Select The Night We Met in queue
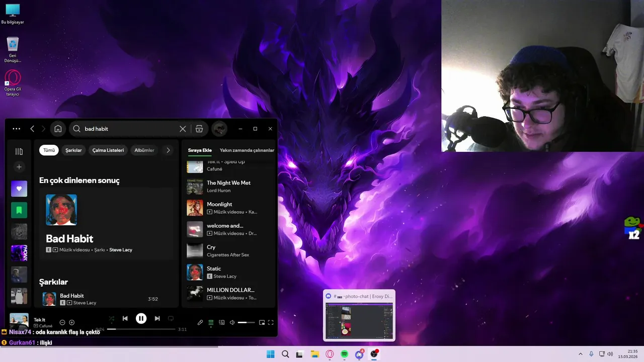This screenshot has width=644, height=362. (229, 187)
